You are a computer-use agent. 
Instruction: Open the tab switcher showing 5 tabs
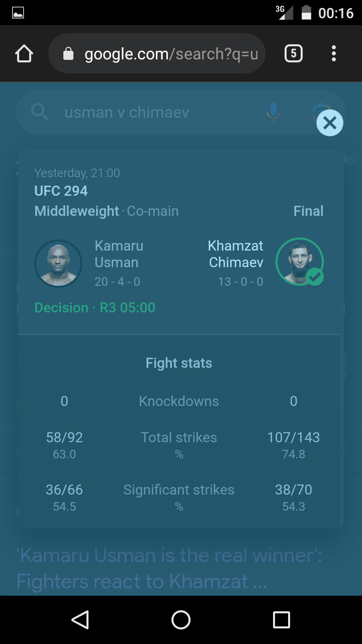pyautogui.click(x=294, y=53)
